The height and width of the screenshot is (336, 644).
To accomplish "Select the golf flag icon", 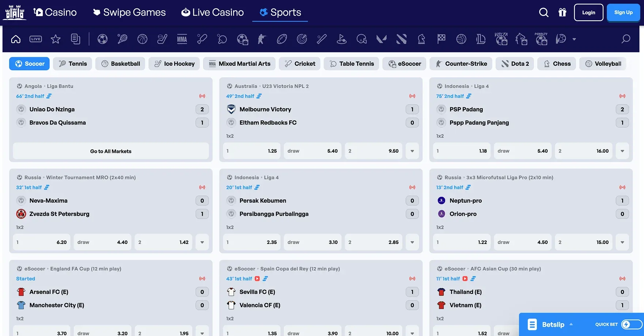I will [x=341, y=39].
